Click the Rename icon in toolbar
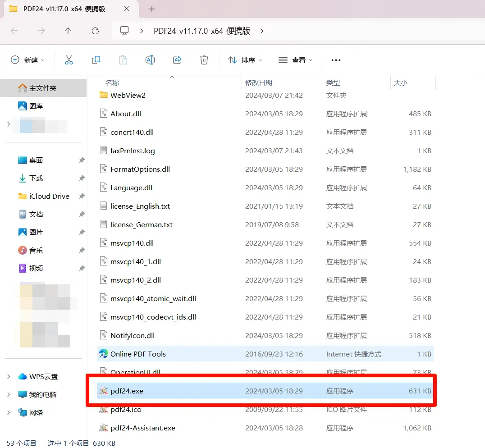The height and width of the screenshot is (448, 485). [150, 60]
